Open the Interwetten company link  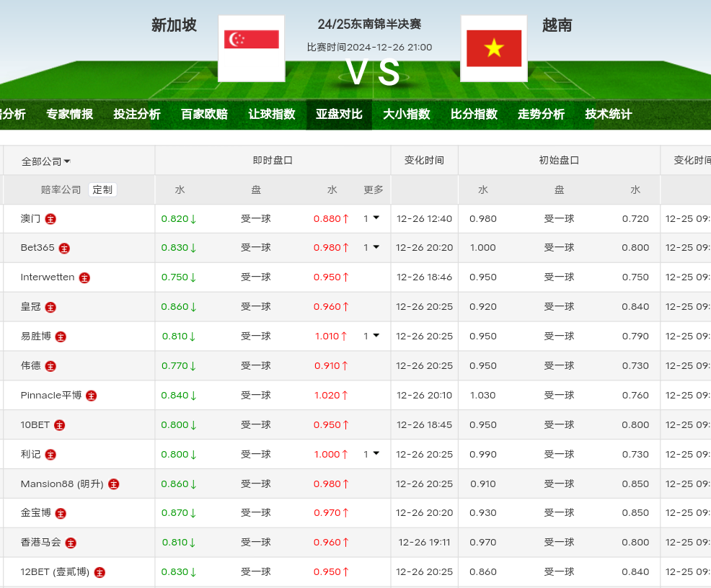(48, 277)
